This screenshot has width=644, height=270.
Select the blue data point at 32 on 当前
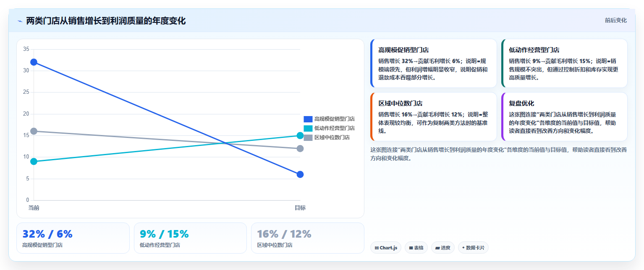[34, 62]
